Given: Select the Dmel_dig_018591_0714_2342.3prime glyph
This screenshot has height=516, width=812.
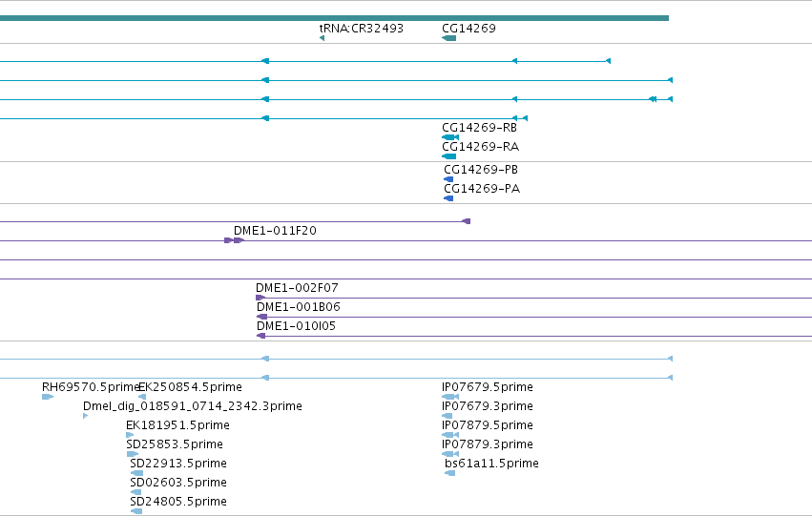Looking at the screenshot, I should point(86,416).
